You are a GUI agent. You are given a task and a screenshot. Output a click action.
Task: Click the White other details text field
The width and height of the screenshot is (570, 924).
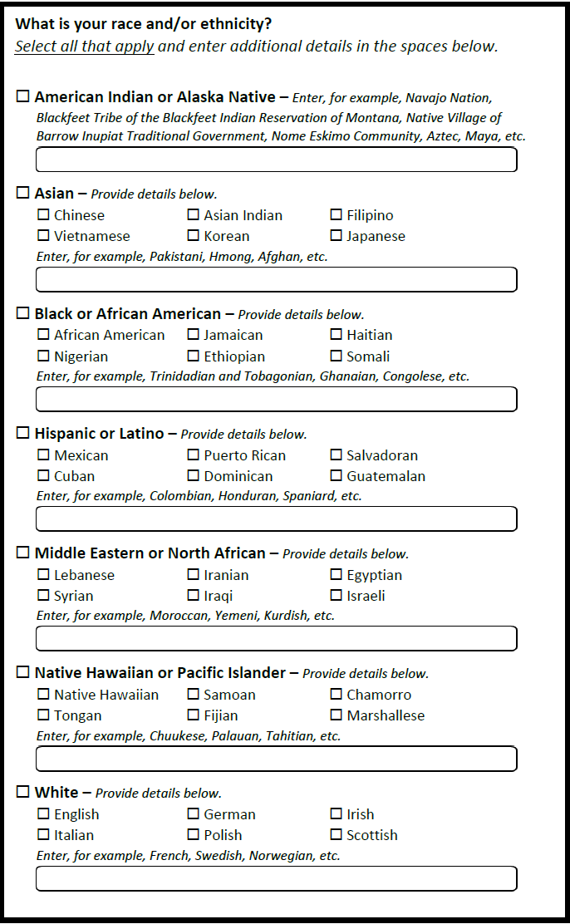point(276,878)
